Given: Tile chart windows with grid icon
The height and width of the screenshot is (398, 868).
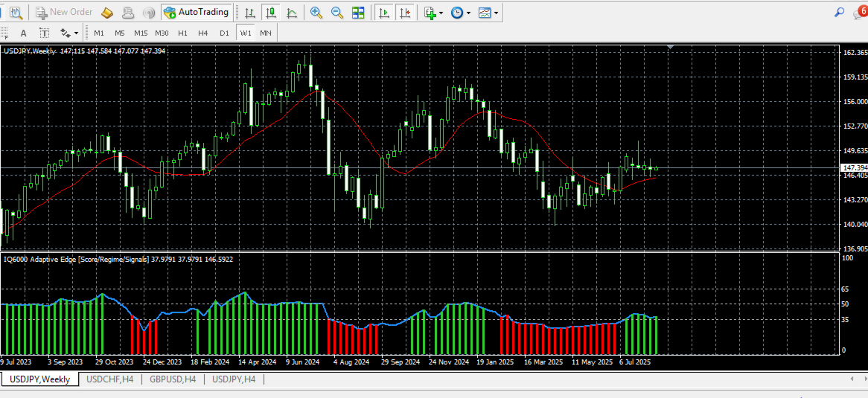Looking at the screenshot, I should (x=358, y=12).
